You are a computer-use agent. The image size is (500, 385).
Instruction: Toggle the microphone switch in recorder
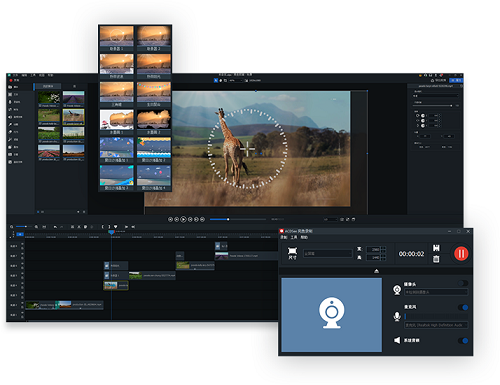(x=463, y=307)
